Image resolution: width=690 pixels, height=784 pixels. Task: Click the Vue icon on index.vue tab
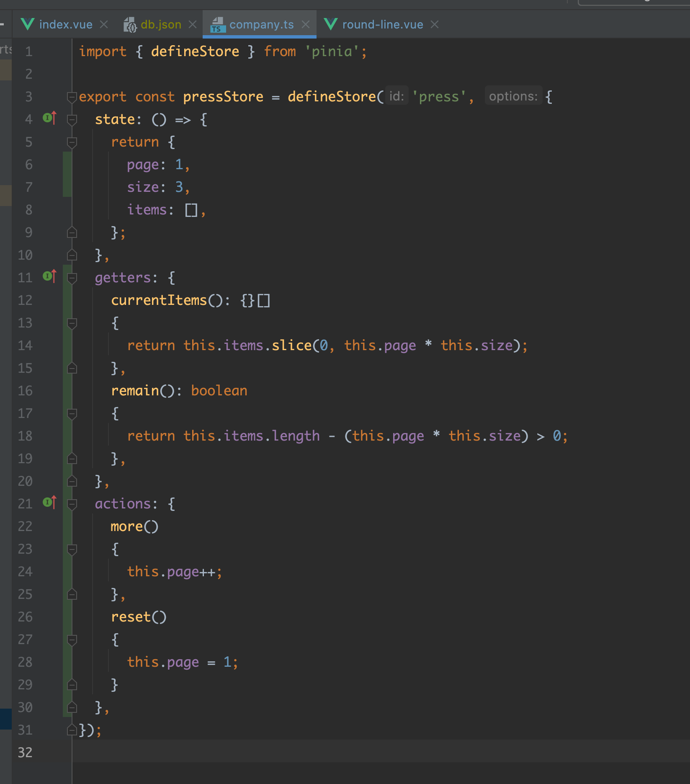point(28,24)
